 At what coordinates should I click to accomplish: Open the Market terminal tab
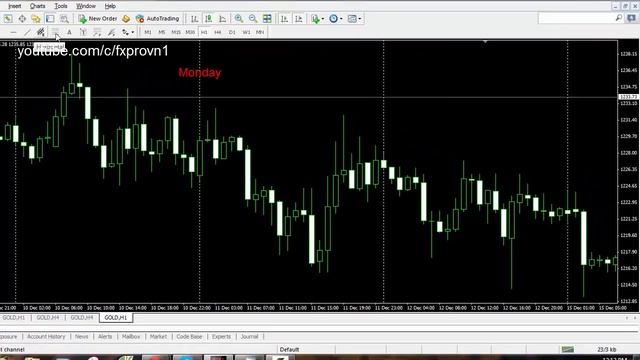click(x=158, y=337)
